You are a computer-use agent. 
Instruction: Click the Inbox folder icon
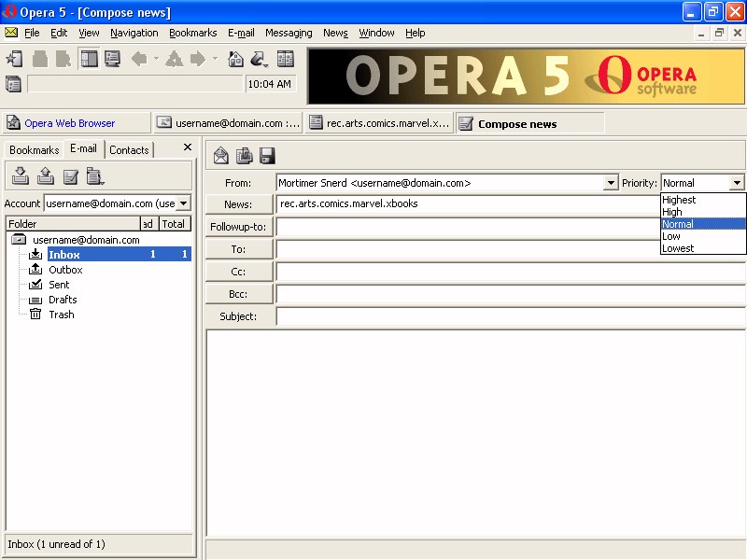click(35, 254)
